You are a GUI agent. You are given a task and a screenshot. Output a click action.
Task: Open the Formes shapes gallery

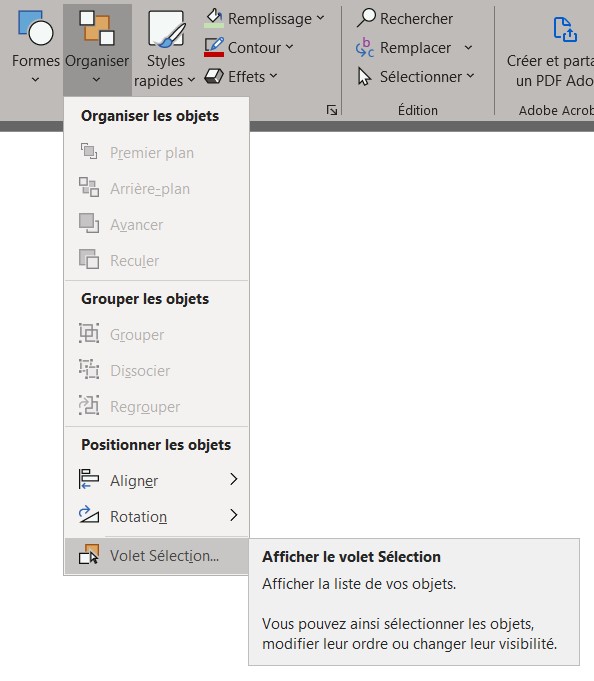(x=36, y=47)
